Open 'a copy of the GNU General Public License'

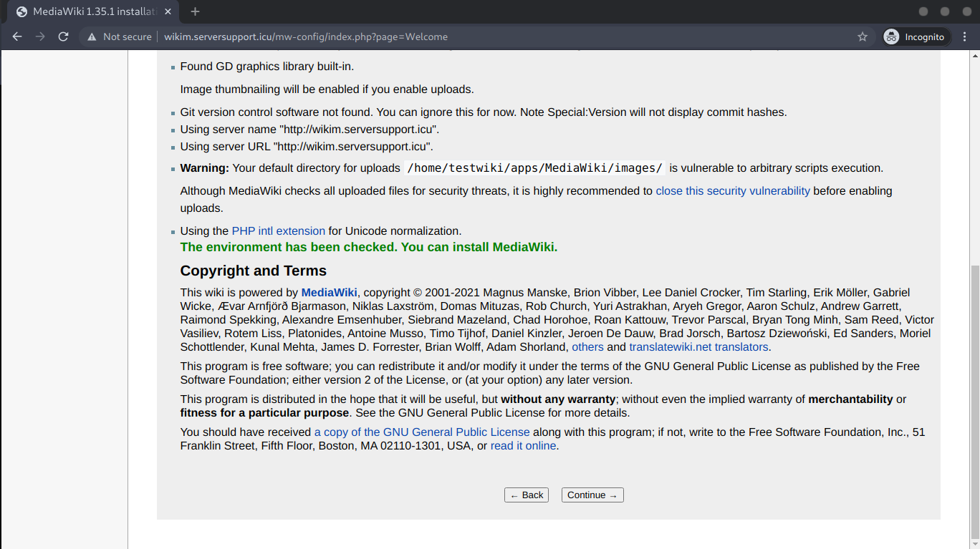[x=422, y=432]
